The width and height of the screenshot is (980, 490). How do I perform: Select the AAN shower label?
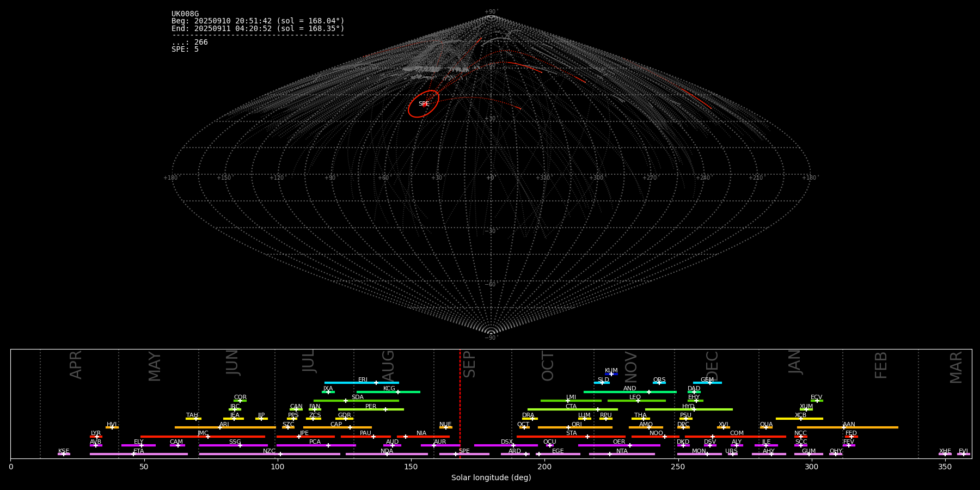click(x=849, y=424)
